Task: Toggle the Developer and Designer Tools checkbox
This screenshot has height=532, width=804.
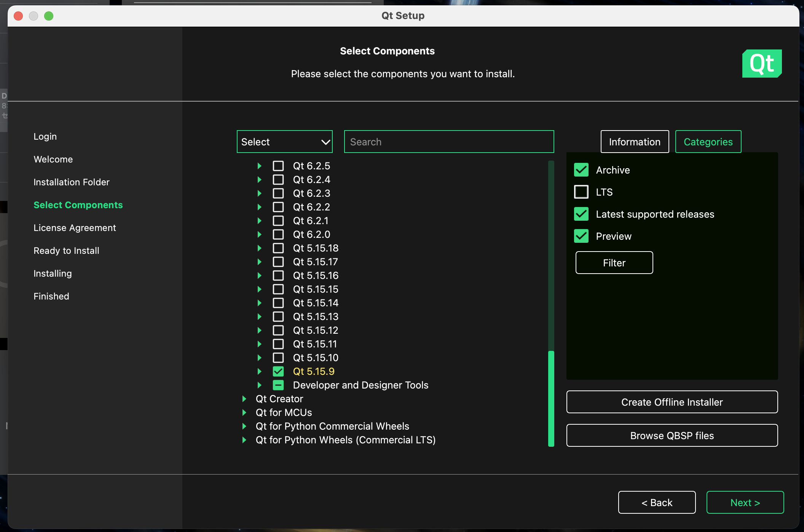Action: (279, 385)
